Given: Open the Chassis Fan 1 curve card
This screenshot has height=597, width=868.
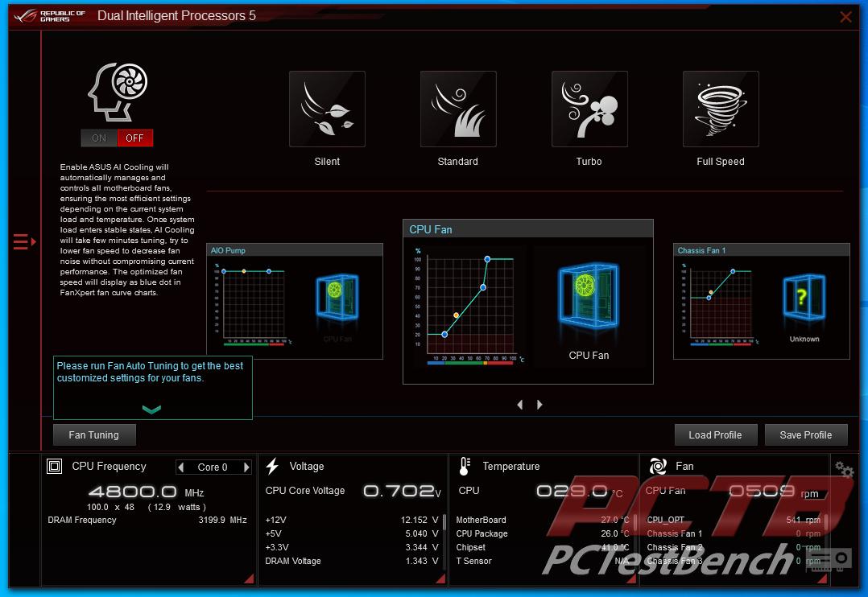Looking at the screenshot, I should (x=761, y=302).
